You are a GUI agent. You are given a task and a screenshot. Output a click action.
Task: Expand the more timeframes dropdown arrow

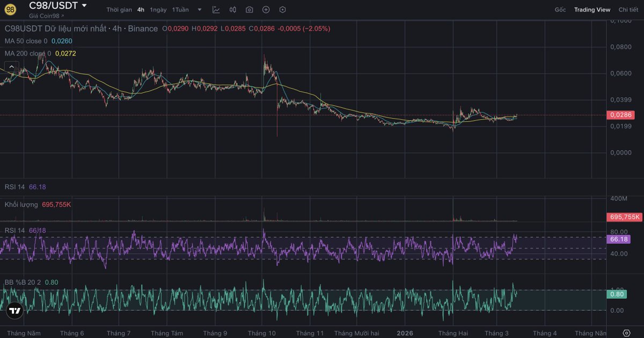pyautogui.click(x=200, y=10)
